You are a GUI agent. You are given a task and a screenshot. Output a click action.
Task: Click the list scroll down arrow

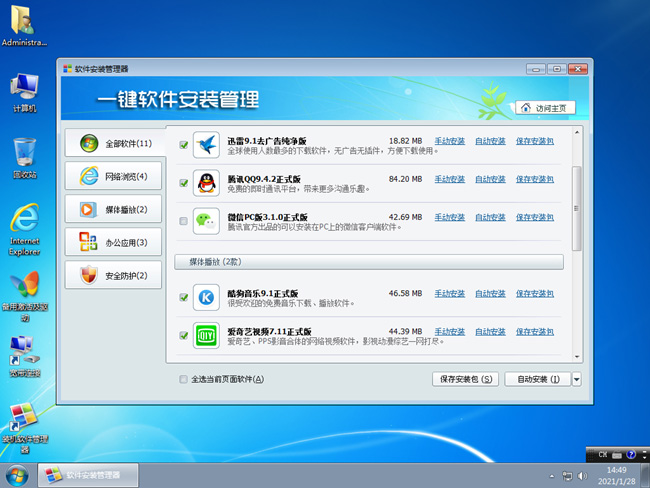click(577, 357)
